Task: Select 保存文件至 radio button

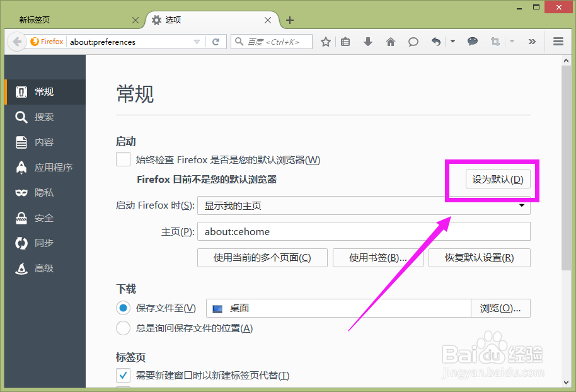Action: (123, 308)
